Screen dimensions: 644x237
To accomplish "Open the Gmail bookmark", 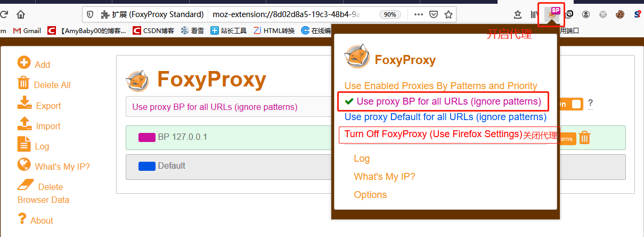I will (27, 31).
